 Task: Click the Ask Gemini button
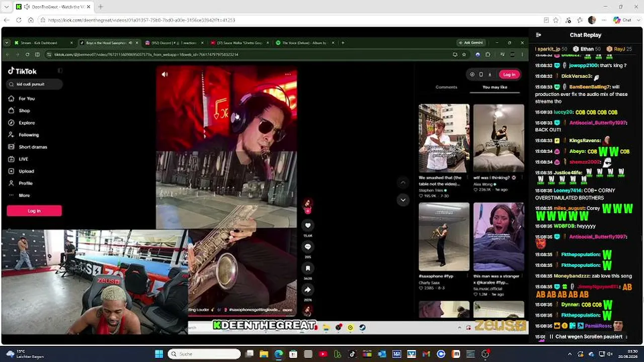click(470, 43)
